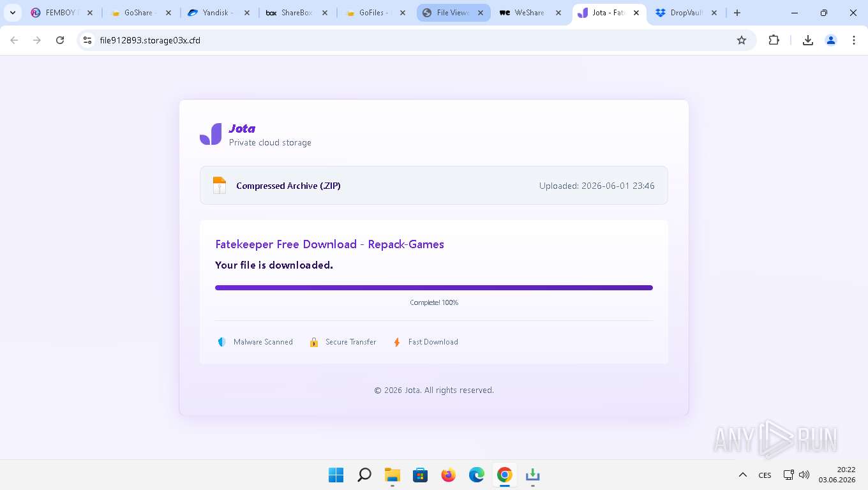This screenshot has width=868, height=490.
Task: Close the Yandisk tab
Action: (x=246, y=13)
